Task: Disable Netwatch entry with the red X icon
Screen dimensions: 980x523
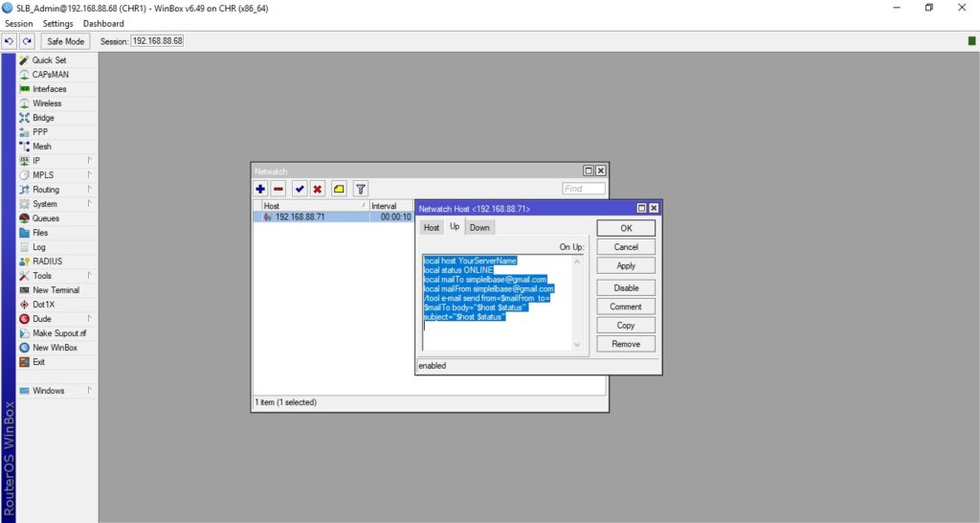Action: pos(318,189)
